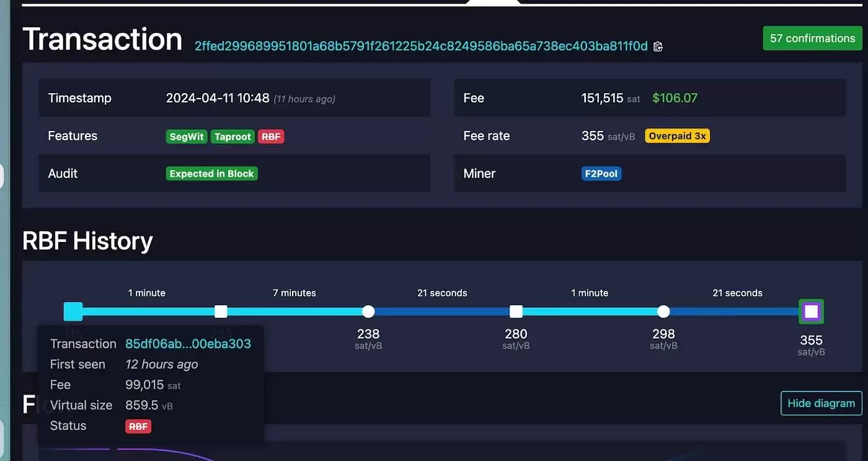Open replaced transaction 85df06ab...00eba303
This screenshot has height=461, width=868.
[x=188, y=343]
